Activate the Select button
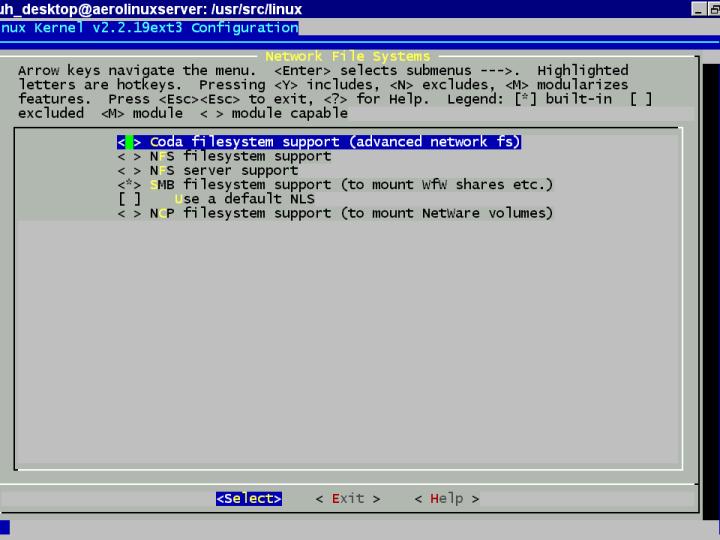720x540 pixels. point(249,499)
